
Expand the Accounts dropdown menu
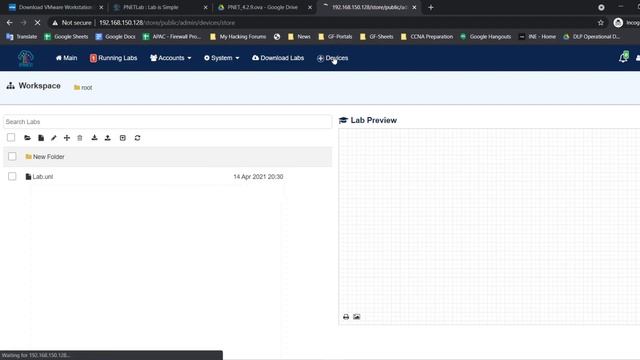pyautogui.click(x=171, y=58)
